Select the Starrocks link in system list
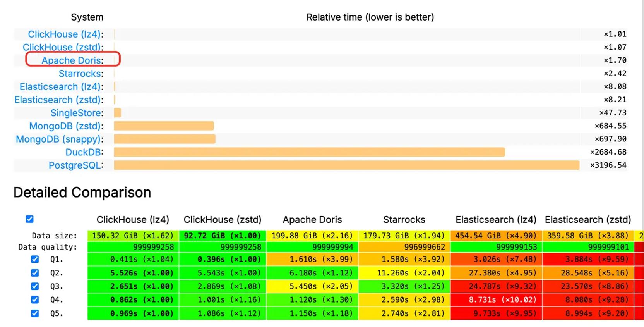The height and width of the screenshot is (327, 644). pos(80,74)
